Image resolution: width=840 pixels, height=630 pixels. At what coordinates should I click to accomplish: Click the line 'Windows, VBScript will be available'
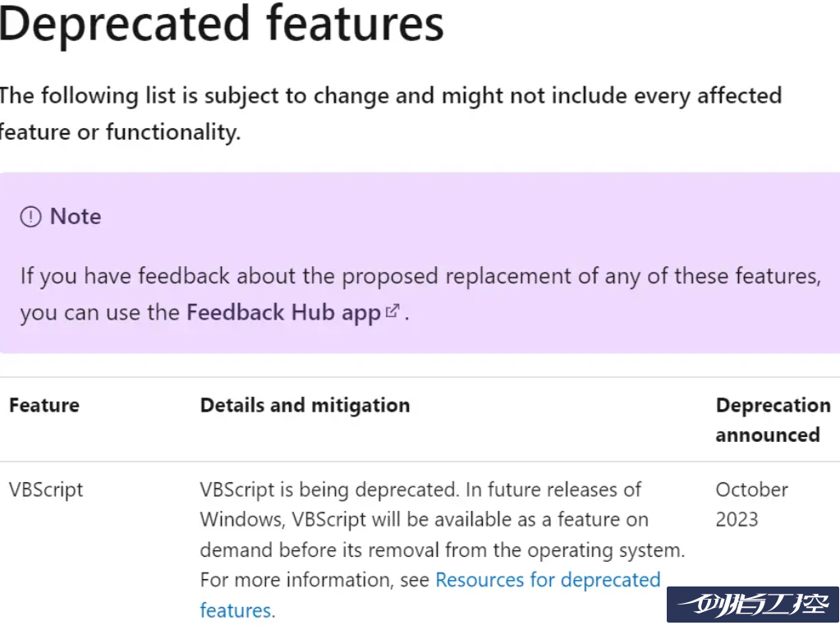click(424, 520)
